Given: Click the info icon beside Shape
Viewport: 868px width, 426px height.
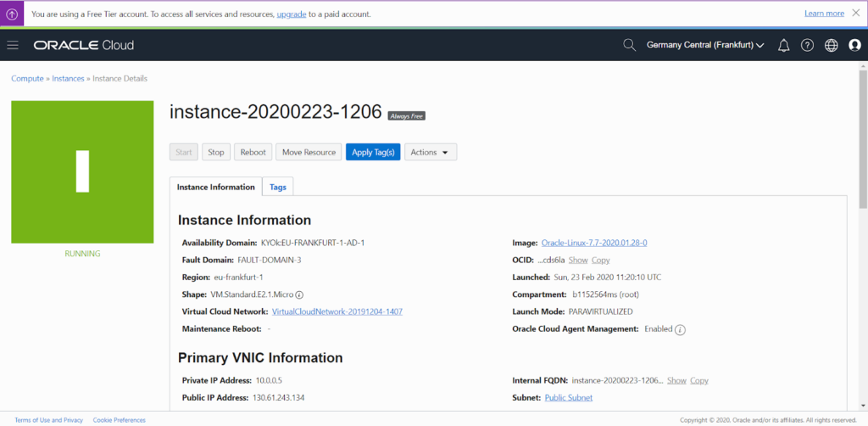Looking at the screenshot, I should [300, 294].
